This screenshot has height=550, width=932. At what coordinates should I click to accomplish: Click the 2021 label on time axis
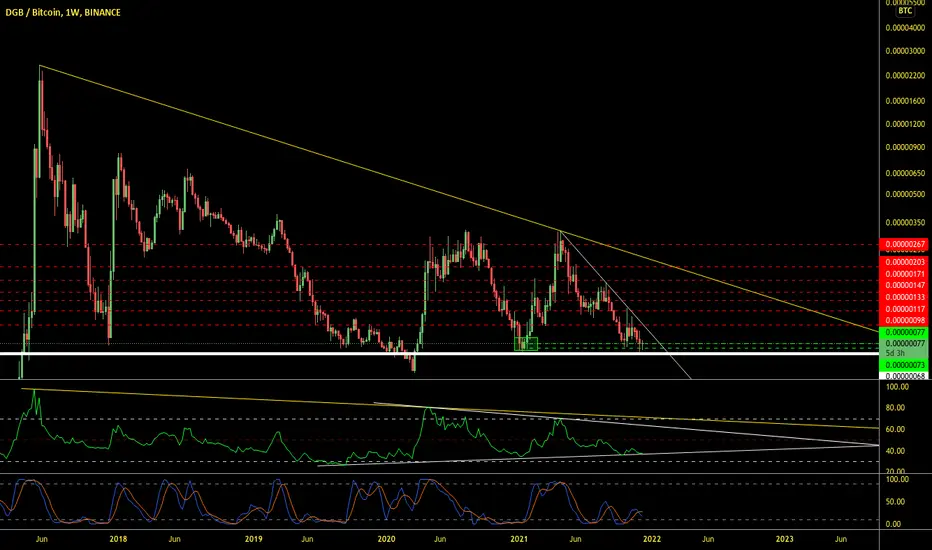click(519, 539)
